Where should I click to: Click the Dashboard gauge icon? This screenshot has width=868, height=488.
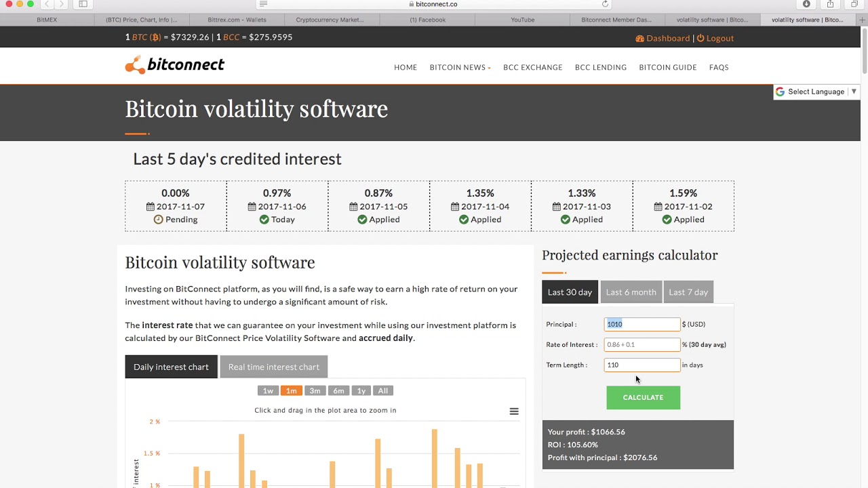click(x=639, y=38)
